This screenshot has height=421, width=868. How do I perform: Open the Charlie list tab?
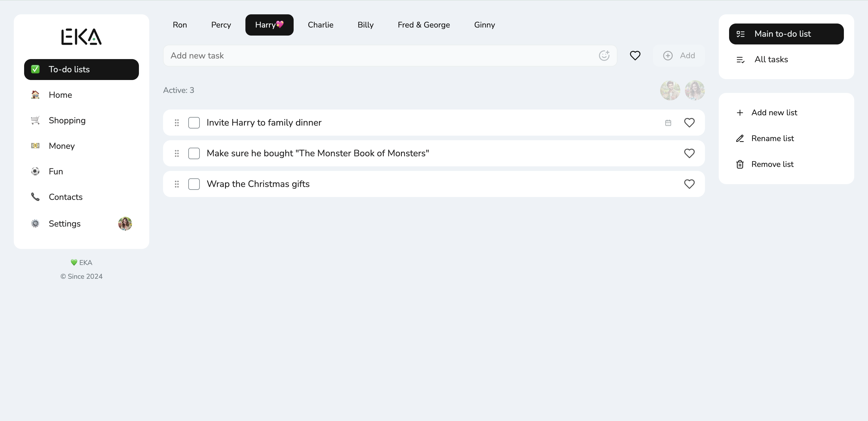pos(320,25)
